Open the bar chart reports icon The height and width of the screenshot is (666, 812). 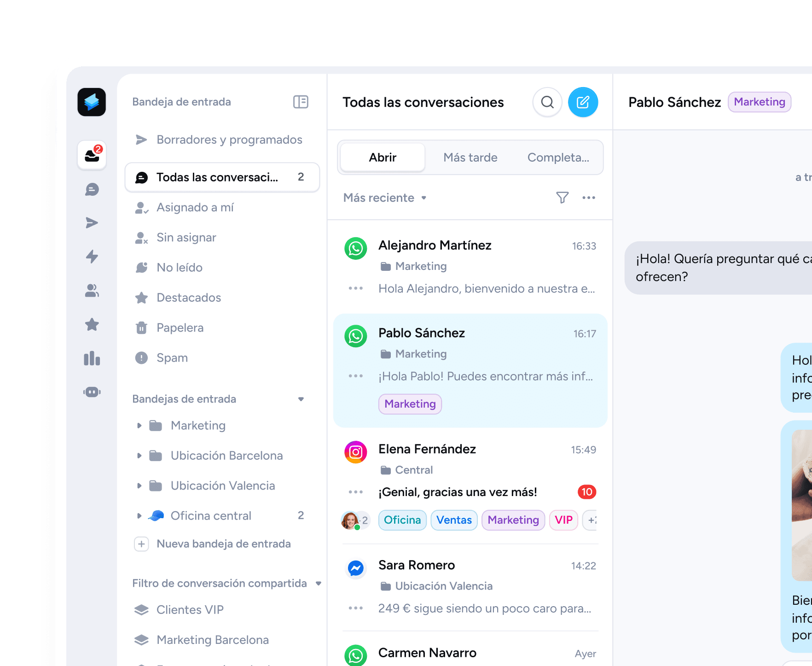click(92, 358)
